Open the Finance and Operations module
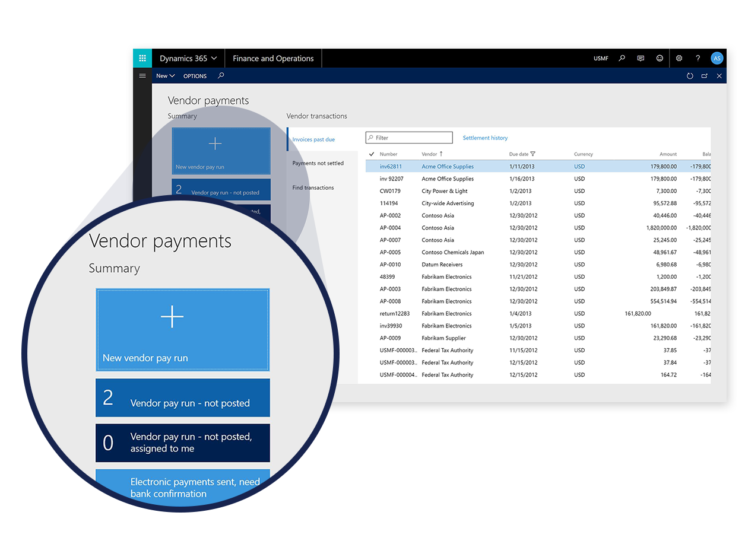This screenshot has height=560, width=748. (273, 58)
